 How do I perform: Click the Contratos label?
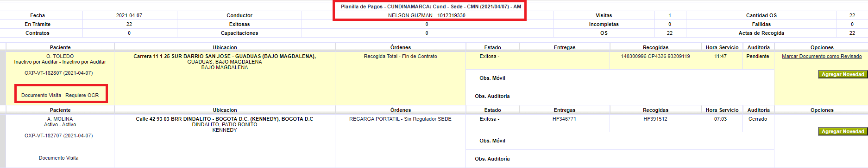(x=38, y=33)
